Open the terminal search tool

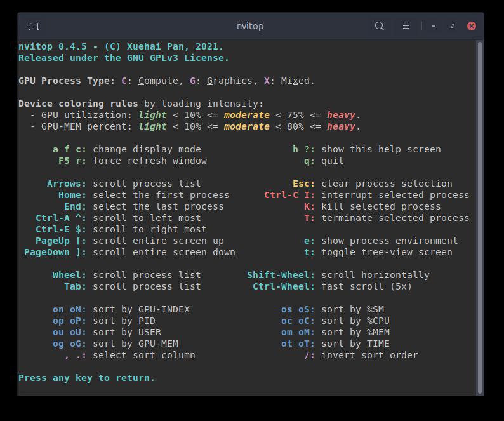[x=379, y=26]
